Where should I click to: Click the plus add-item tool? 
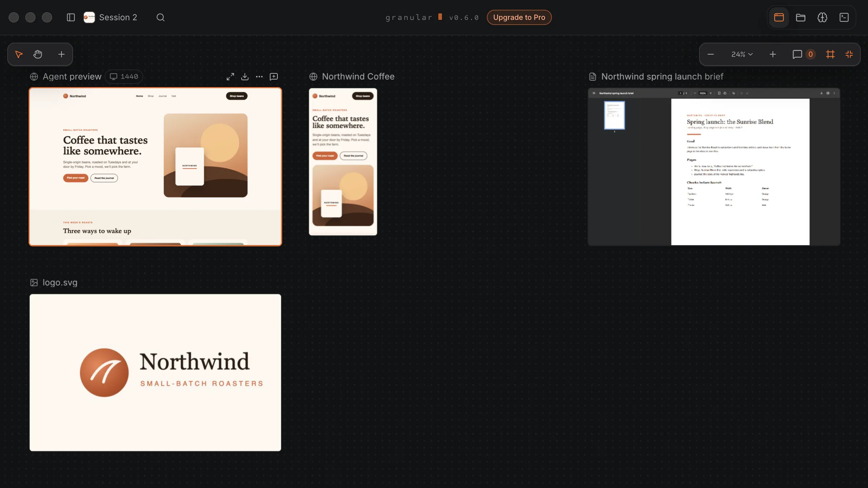pyautogui.click(x=61, y=54)
